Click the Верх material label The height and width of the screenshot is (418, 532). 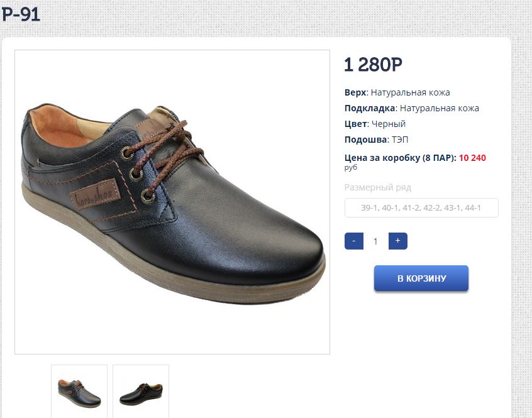[355, 92]
